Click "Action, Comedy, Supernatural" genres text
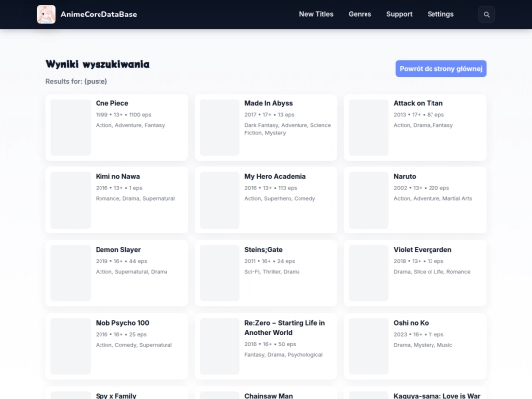 click(134, 345)
